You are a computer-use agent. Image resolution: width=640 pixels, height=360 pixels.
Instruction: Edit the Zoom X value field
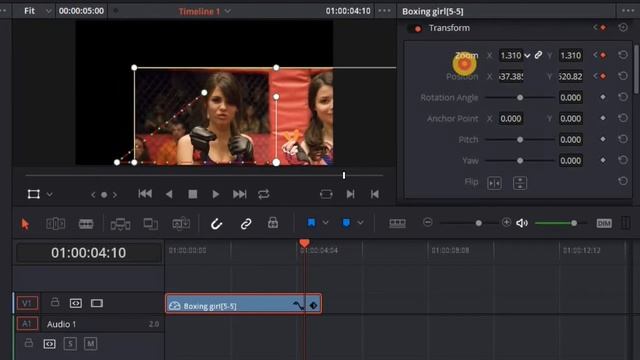click(511, 55)
